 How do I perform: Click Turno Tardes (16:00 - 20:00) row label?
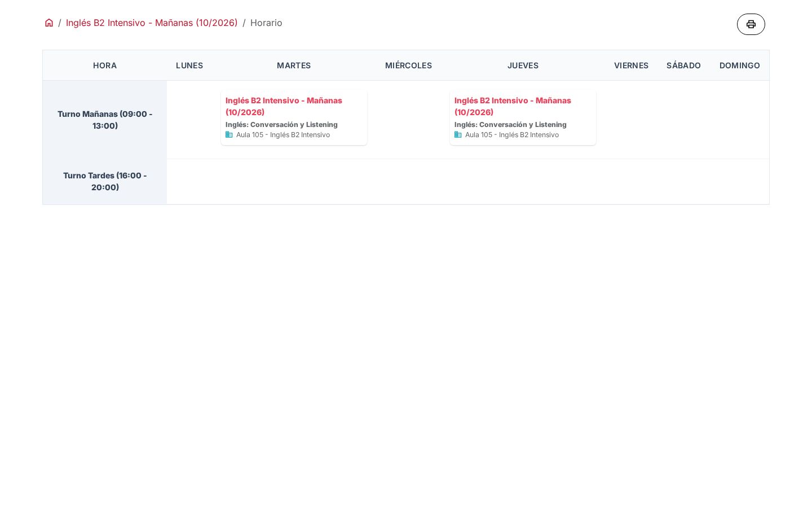coord(105,181)
